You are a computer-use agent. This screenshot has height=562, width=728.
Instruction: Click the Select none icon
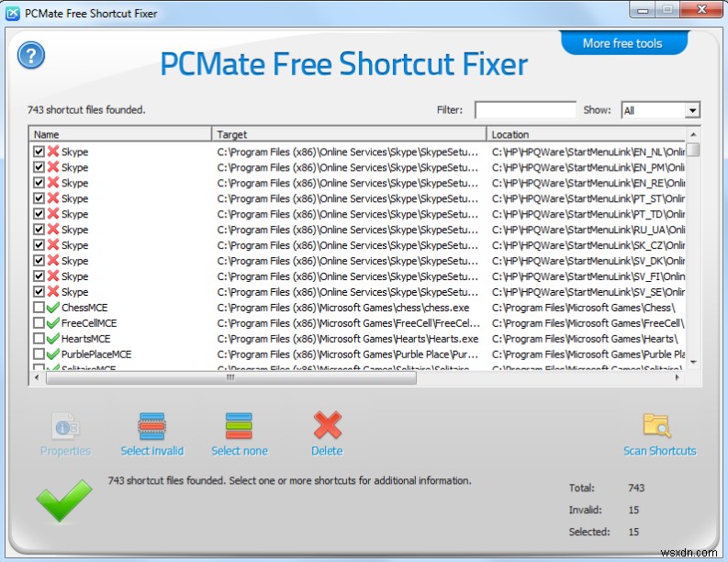pyautogui.click(x=239, y=426)
